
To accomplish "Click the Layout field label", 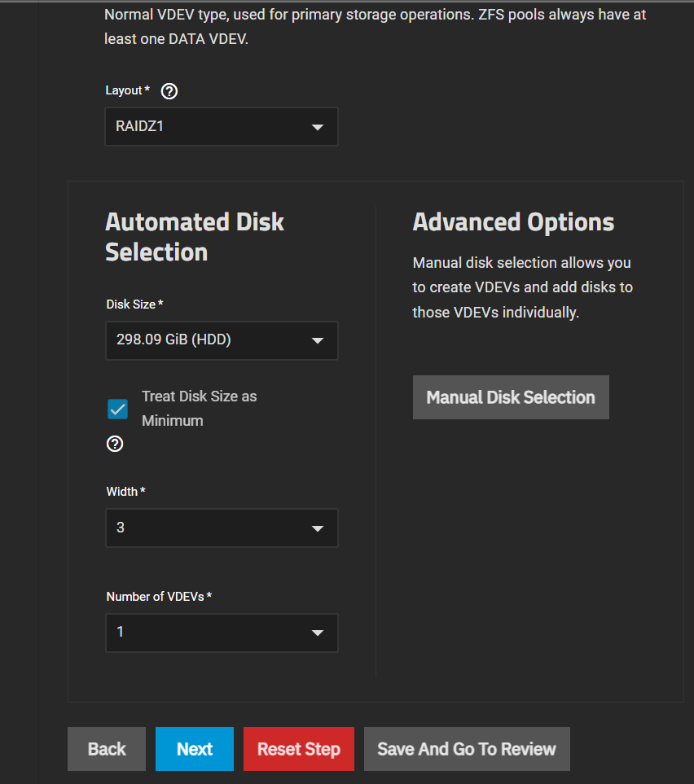I will coord(128,90).
